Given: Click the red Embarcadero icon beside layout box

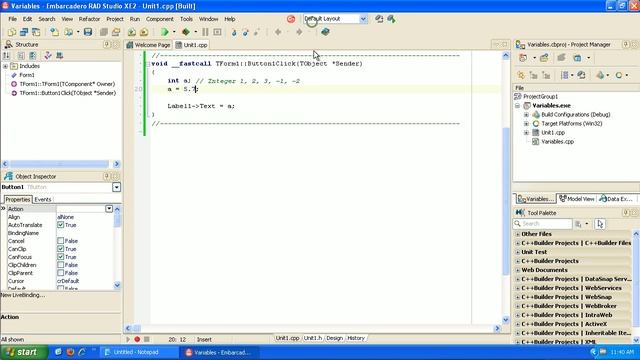Looking at the screenshot, I should (291, 19).
